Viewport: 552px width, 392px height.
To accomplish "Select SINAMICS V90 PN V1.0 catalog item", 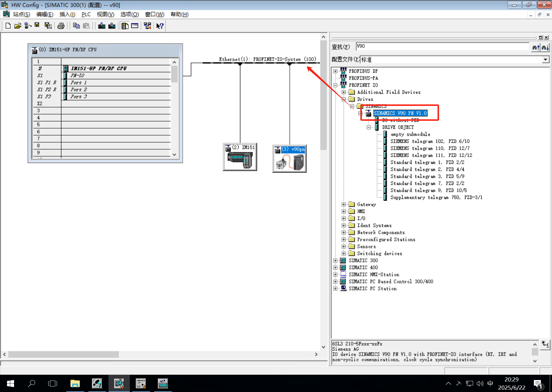I will [400, 113].
